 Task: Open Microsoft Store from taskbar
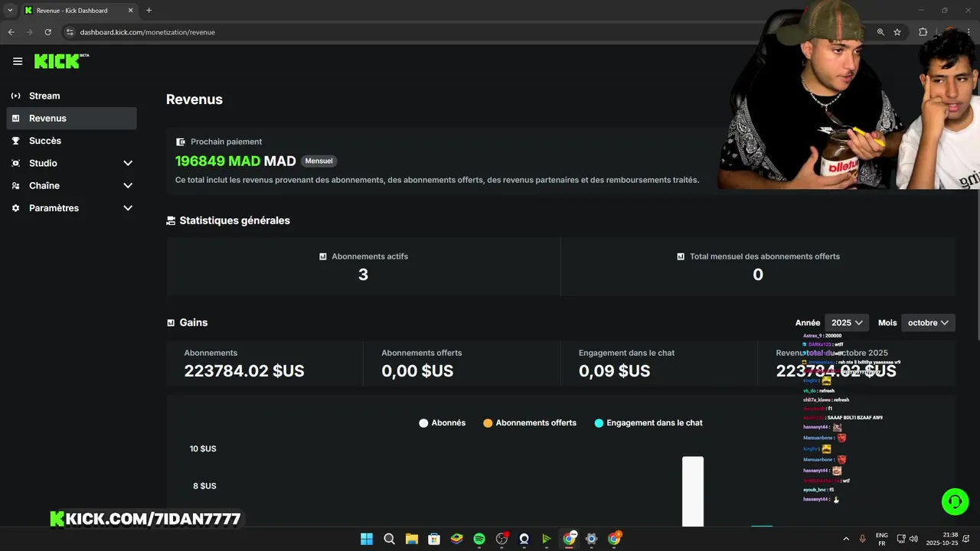coord(434,539)
